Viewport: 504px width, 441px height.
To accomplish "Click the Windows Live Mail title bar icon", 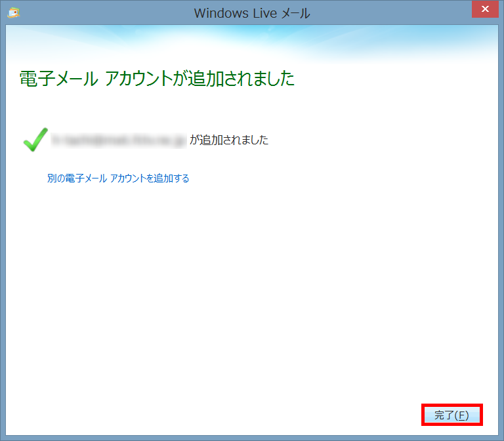I will coord(13,12).
